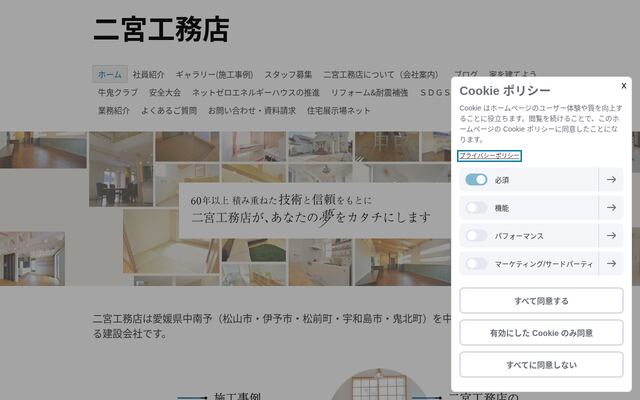Viewport: 640px width, 400px height.
Task: Open the ギャラリー(施工事例) menu item
Action: (x=214, y=75)
